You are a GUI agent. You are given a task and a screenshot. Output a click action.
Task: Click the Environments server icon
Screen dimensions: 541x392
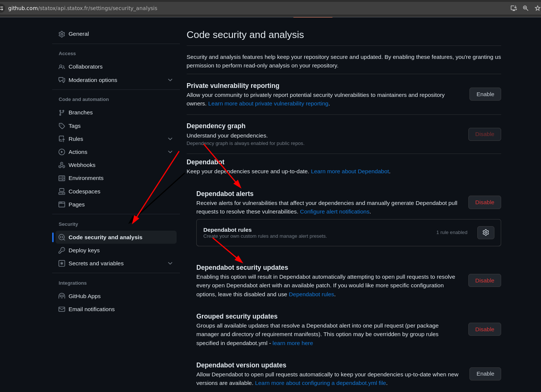pos(62,178)
